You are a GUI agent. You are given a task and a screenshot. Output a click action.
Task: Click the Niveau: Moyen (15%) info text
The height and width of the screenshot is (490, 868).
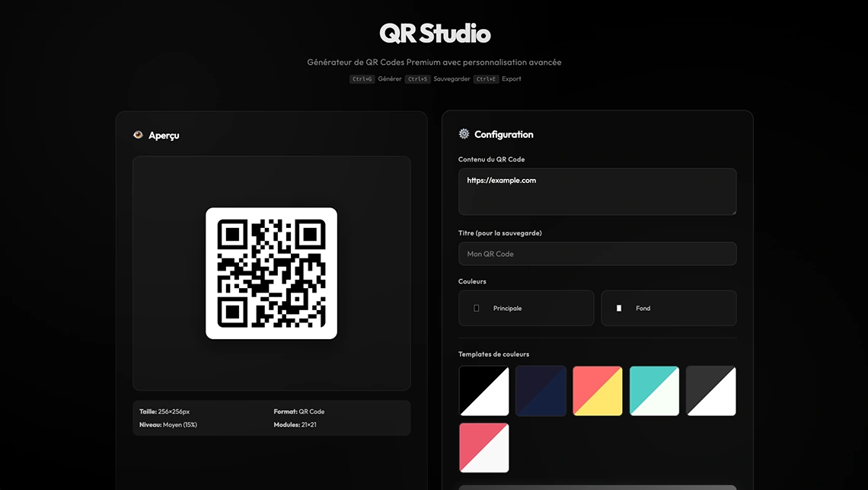(x=168, y=424)
